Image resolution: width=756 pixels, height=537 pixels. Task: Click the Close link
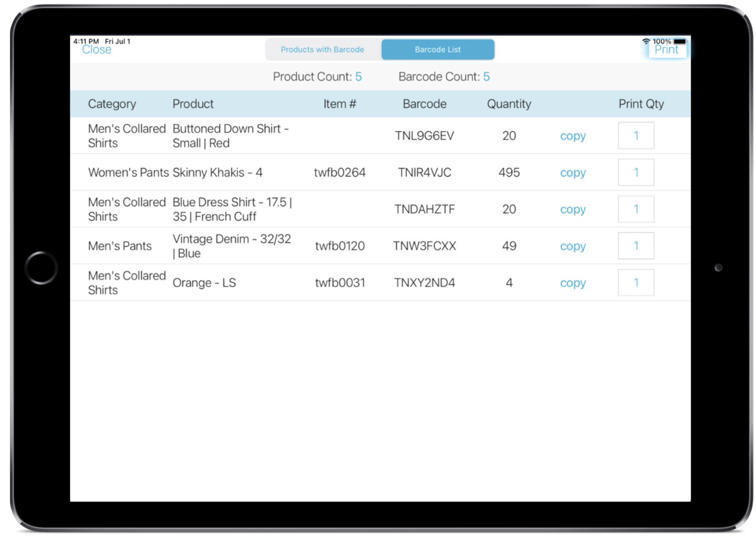point(97,50)
